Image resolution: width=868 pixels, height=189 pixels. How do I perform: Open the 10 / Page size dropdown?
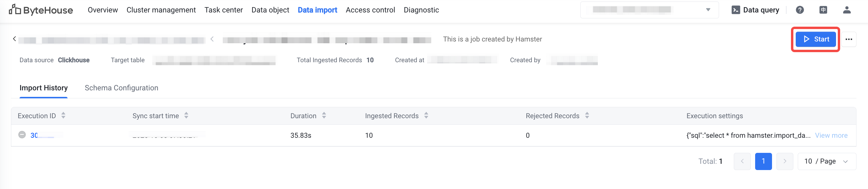click(x=826, y=161)
